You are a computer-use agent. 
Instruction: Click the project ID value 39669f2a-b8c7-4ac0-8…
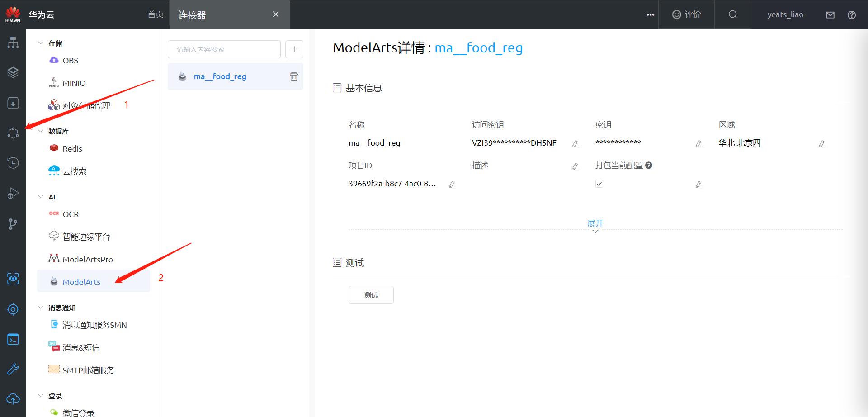click(392, 184)
